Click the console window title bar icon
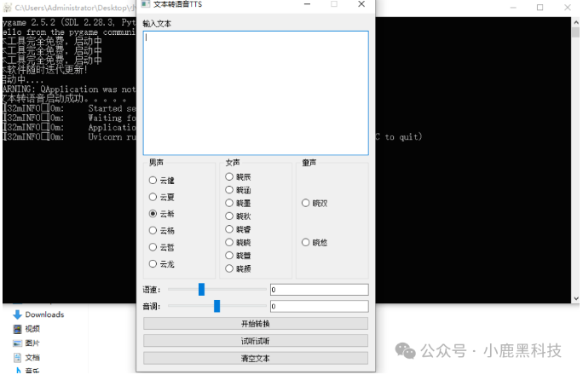 pos(7,7)
